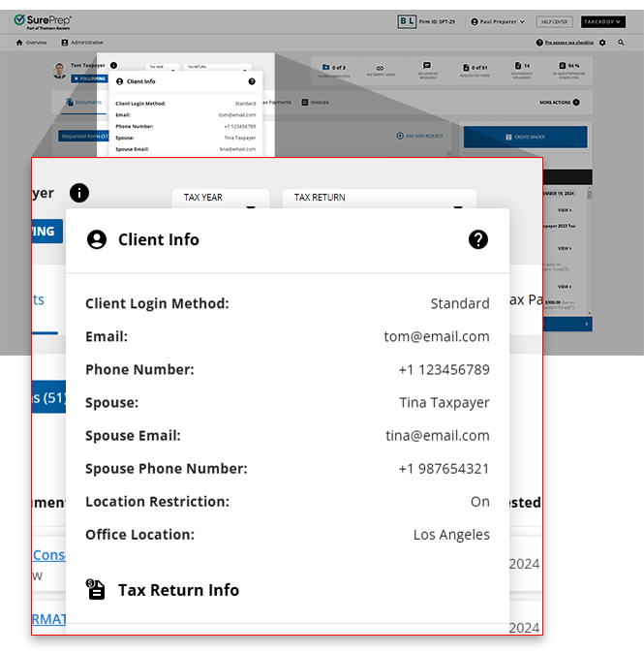Click the Tax Return Info document icon
Image resolution: width=644 pixels, height=654 pixels.
(x=96, y=589)
